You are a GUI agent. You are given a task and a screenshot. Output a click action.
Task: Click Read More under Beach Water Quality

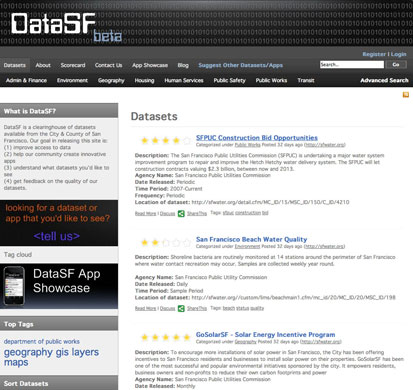(145, 309)
